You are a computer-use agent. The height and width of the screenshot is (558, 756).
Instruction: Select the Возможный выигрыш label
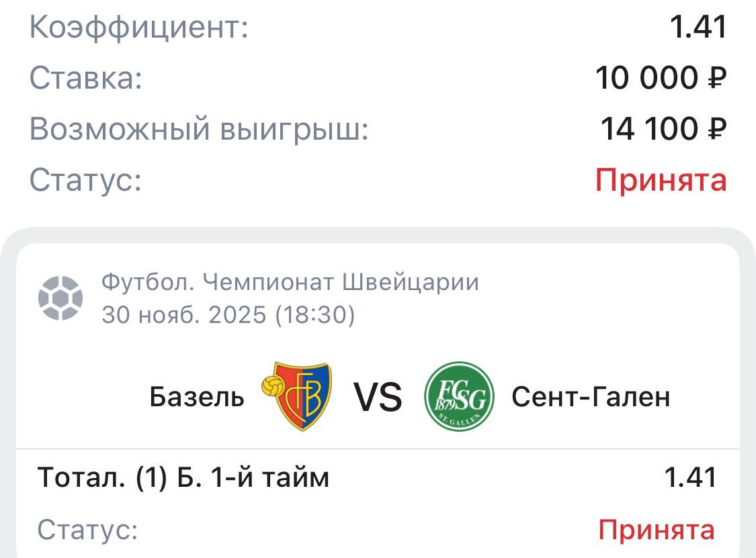[199, 129]
